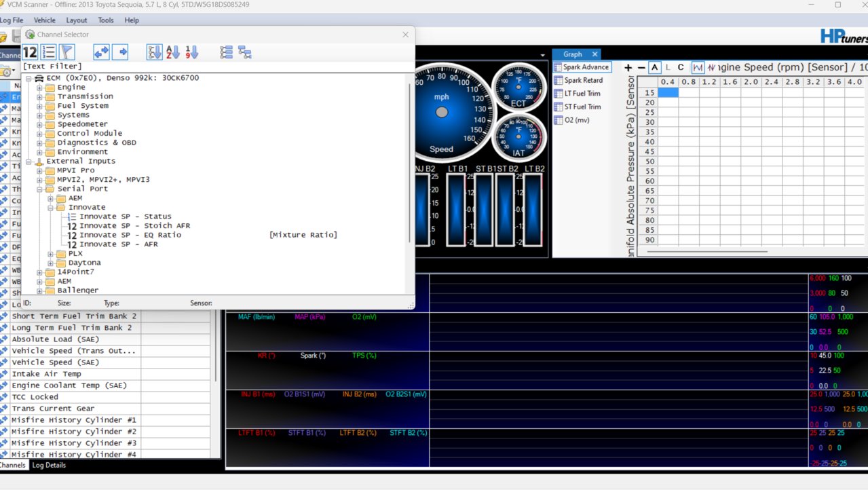Collapse the ECM (0x7E0) root node

[x=29, y=78]
